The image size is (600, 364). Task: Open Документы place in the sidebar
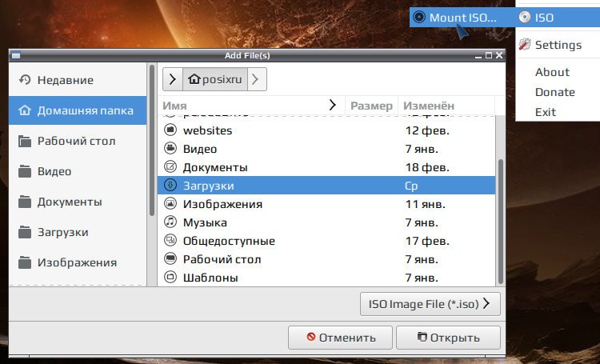pos(78,202)
